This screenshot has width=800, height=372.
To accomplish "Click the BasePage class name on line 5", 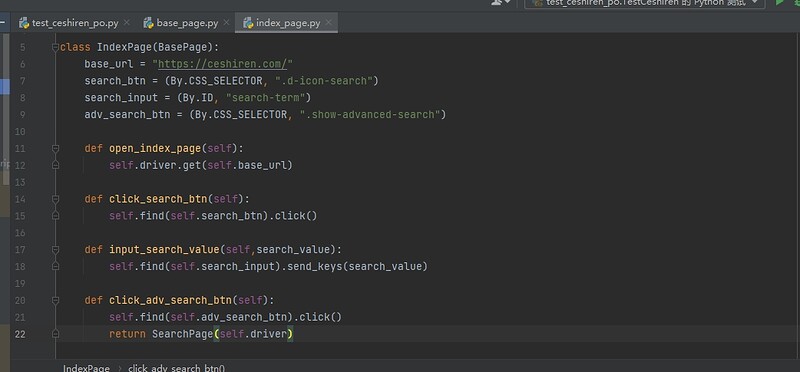I will 183,47.
